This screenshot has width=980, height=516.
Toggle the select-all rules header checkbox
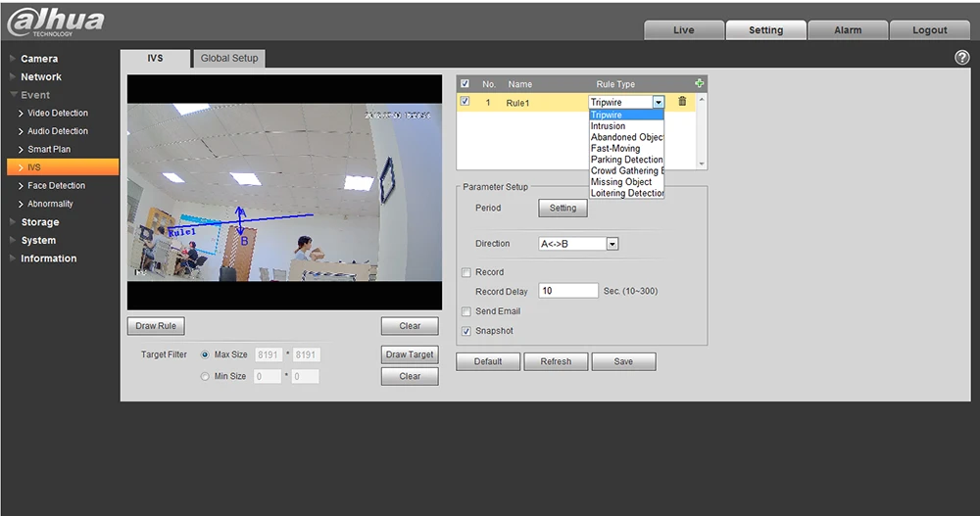(x=465, y=83)
